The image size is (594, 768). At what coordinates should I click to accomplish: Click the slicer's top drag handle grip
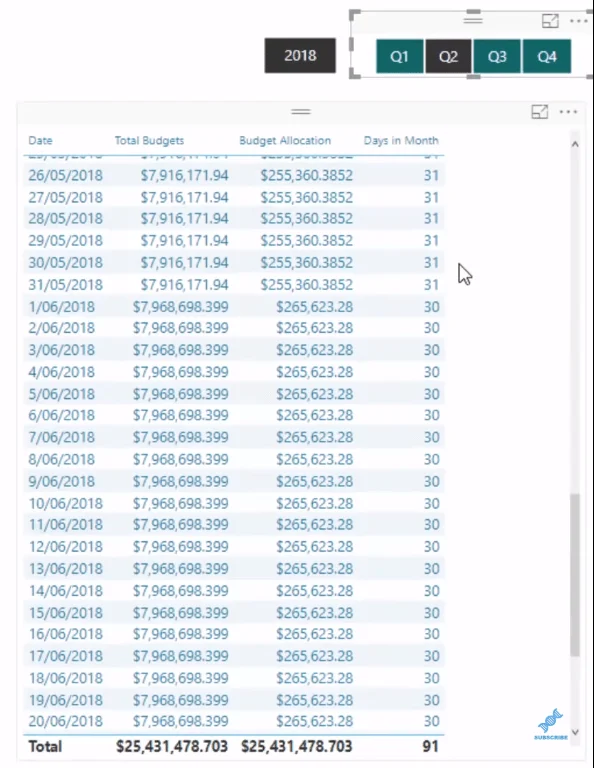pos(473,20)
